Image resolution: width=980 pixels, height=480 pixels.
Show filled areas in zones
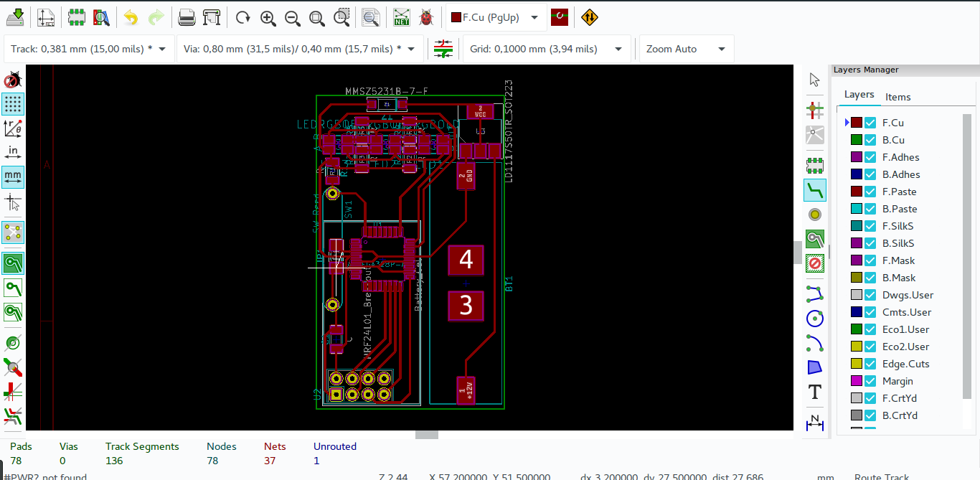point(13,263)
